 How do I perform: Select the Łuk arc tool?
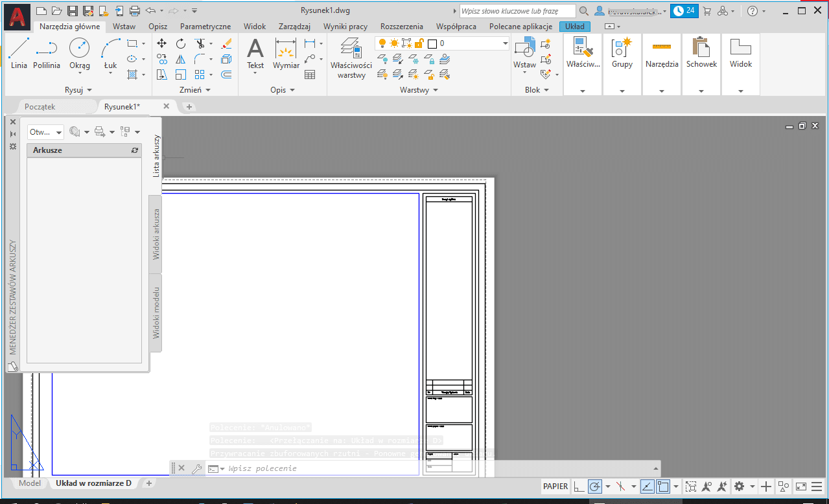tap(110, 53)
